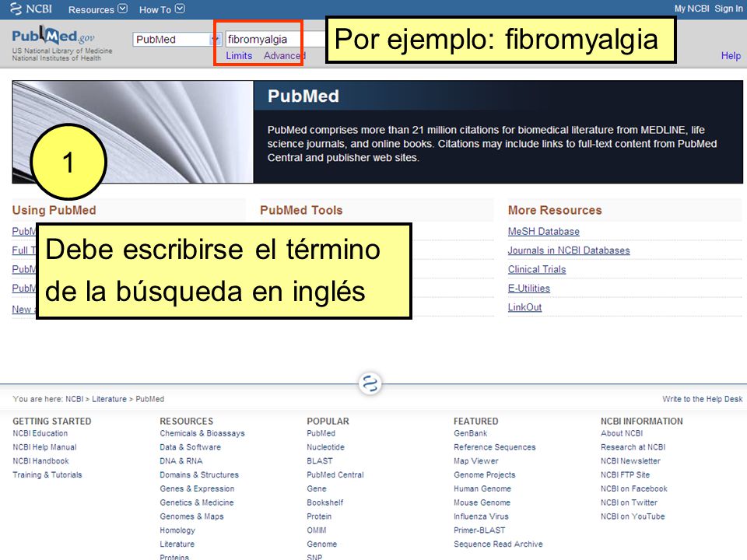This screenshot has height=560, width=747.
Task: Open Journals in NCBI Databases link
Action: (569, 250)
